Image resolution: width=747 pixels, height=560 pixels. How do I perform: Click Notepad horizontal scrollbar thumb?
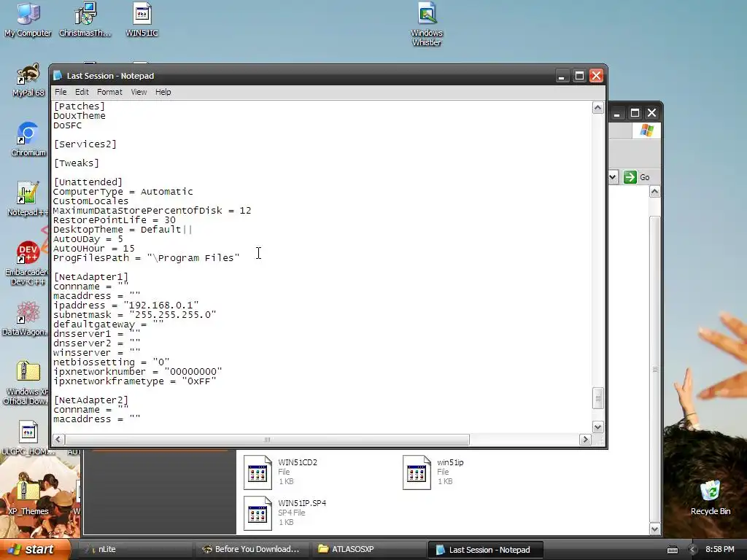267,440
